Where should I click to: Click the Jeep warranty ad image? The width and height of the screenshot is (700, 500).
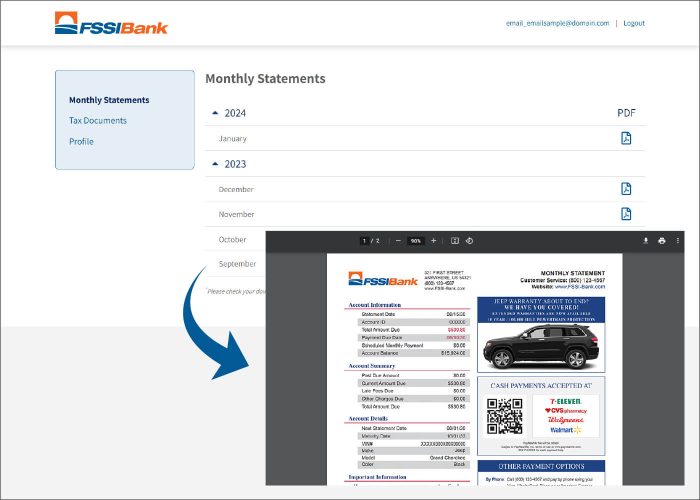click(541, 335)
